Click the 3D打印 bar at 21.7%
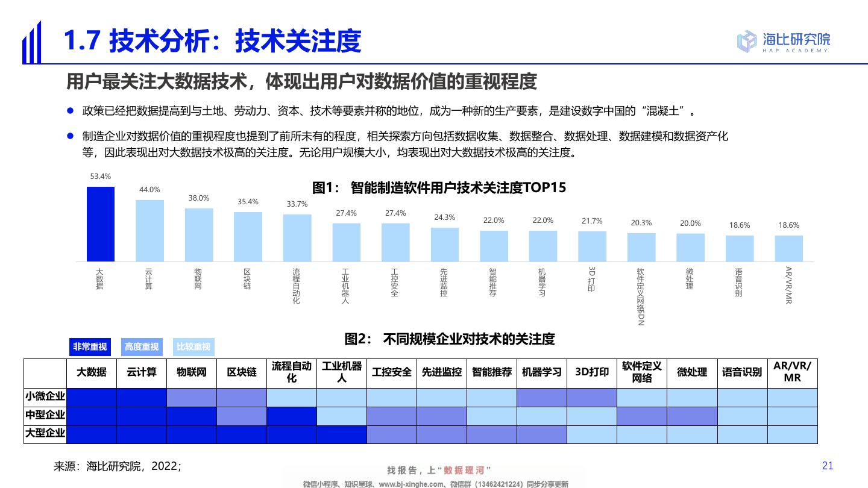The image size is (868, 488). click(x=592, y=246)
